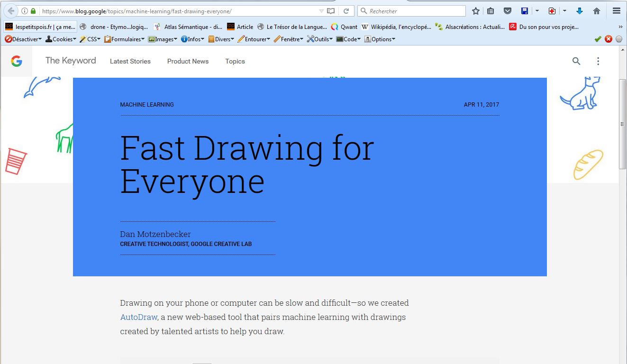Toggle reader view icon in address bar
The height and width of the screenshot is (364, 627).
click(x=331, y=11)
